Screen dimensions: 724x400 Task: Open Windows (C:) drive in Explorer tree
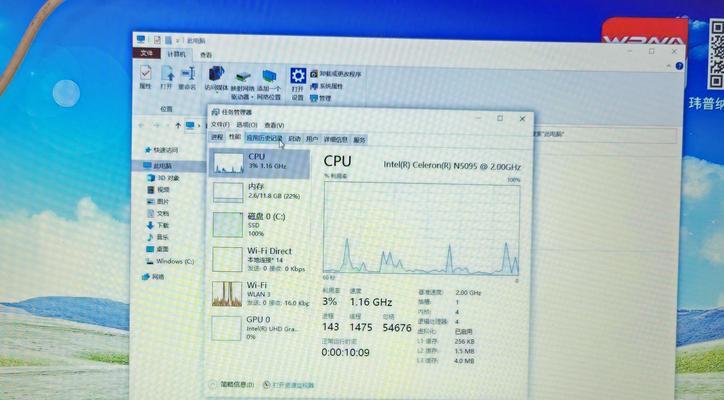coord(170,261)
